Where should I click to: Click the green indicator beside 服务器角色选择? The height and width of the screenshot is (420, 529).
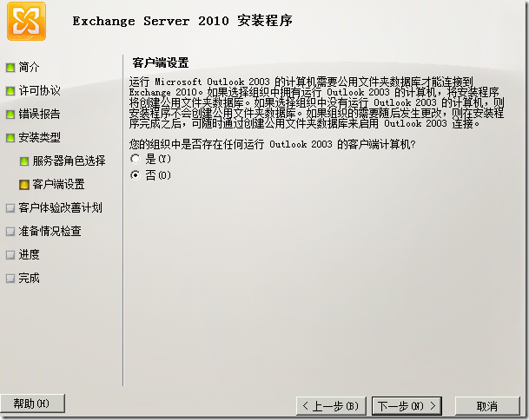coord(24,161)
